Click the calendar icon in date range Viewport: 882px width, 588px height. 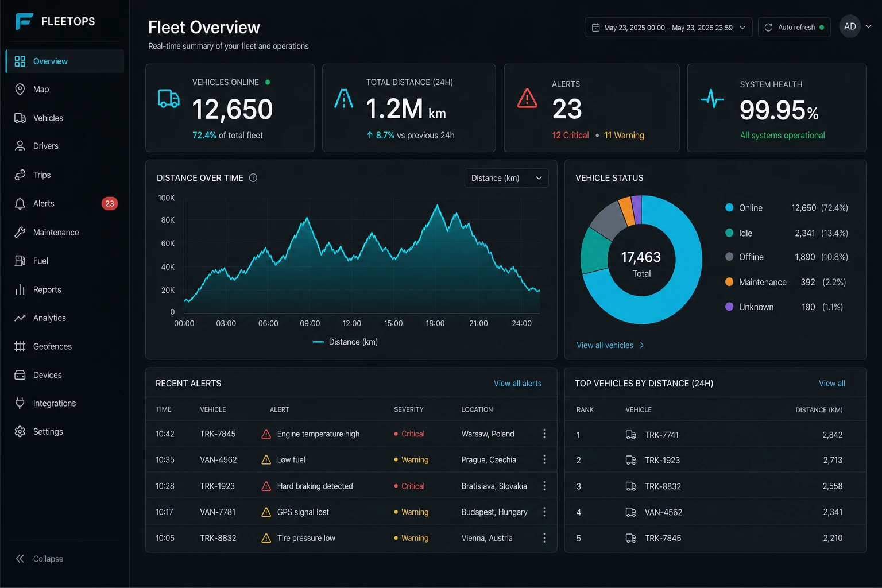596,28
